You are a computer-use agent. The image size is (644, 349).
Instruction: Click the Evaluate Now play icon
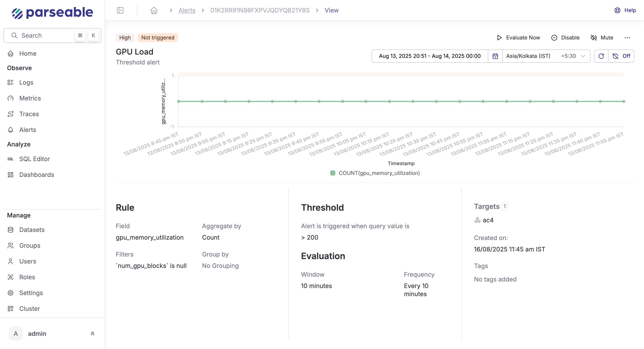click(x=499, y=38)
